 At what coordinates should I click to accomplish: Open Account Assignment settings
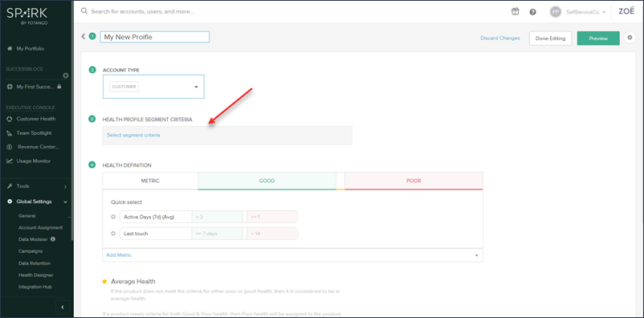[41, 227]
